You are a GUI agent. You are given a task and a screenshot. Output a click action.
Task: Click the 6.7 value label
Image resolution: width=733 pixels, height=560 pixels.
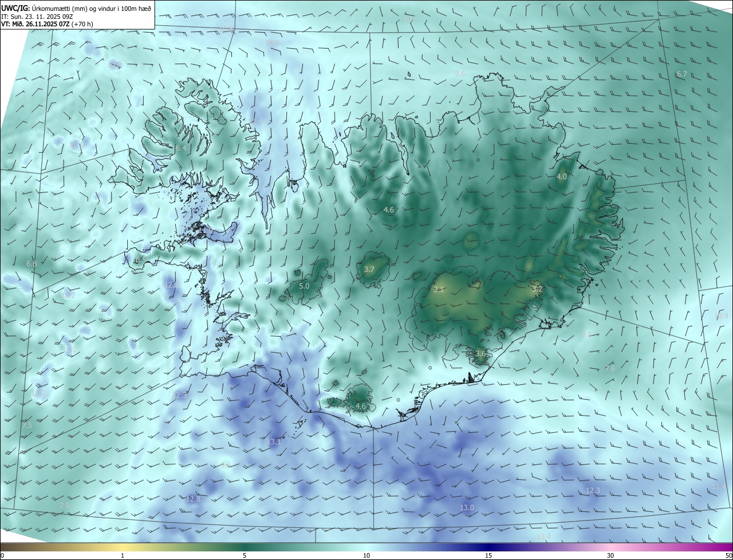(x=681, y=74)
